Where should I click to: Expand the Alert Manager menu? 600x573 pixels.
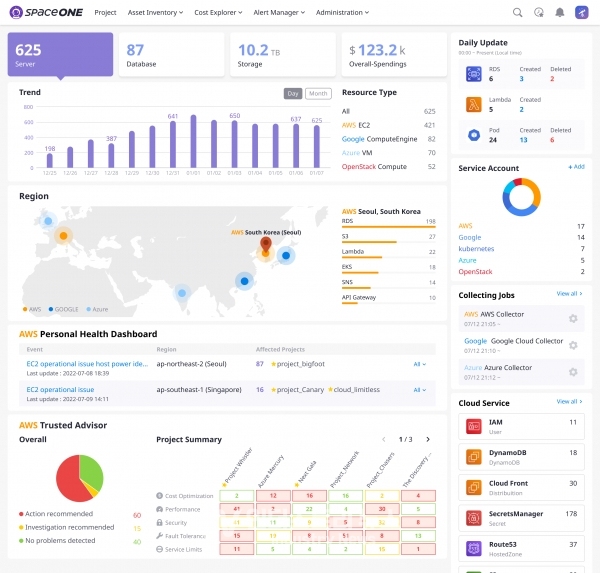coord(279,13)
